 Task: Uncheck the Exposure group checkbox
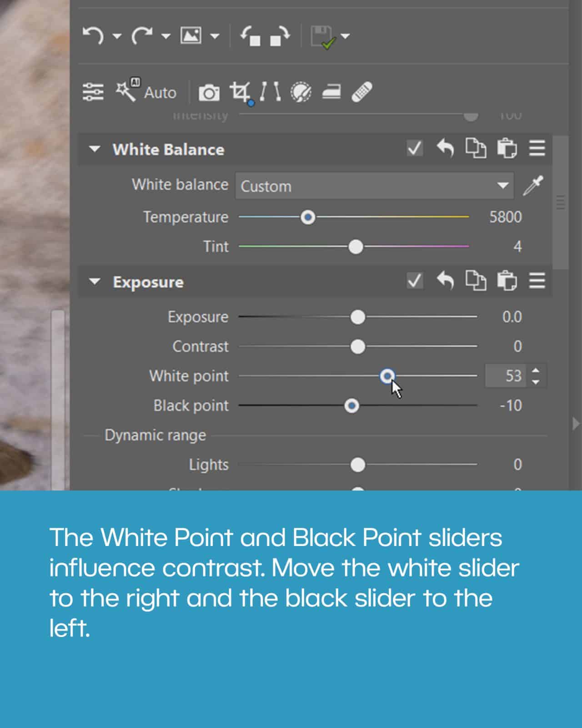[415, 281]
